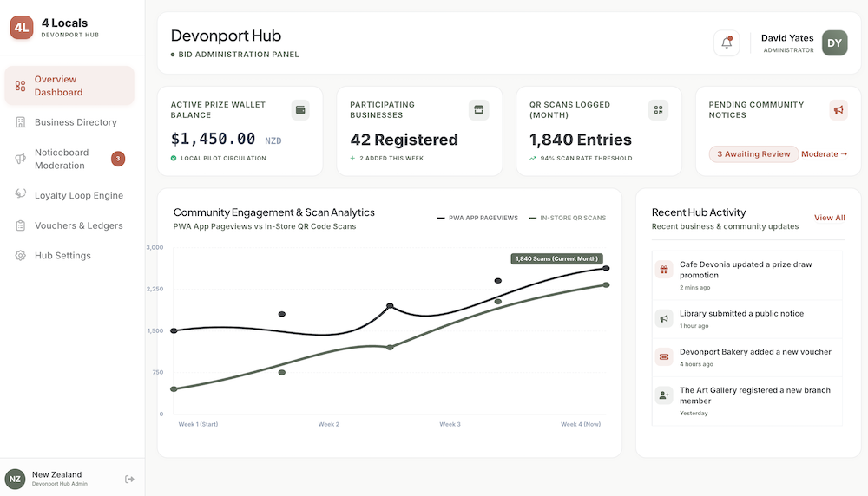
Task: Click the Moderate link
Action: click(x=825, y=154)
